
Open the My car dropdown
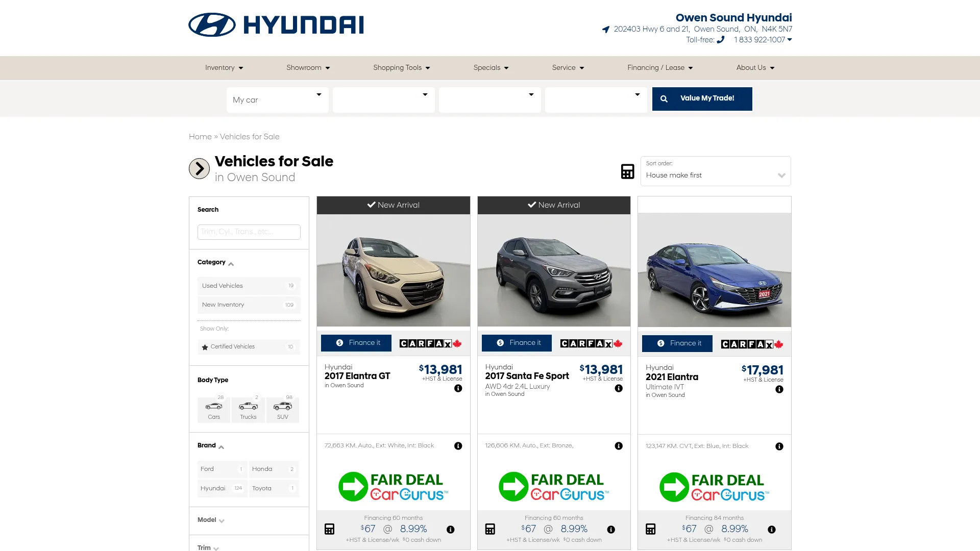tap(278, 99)
